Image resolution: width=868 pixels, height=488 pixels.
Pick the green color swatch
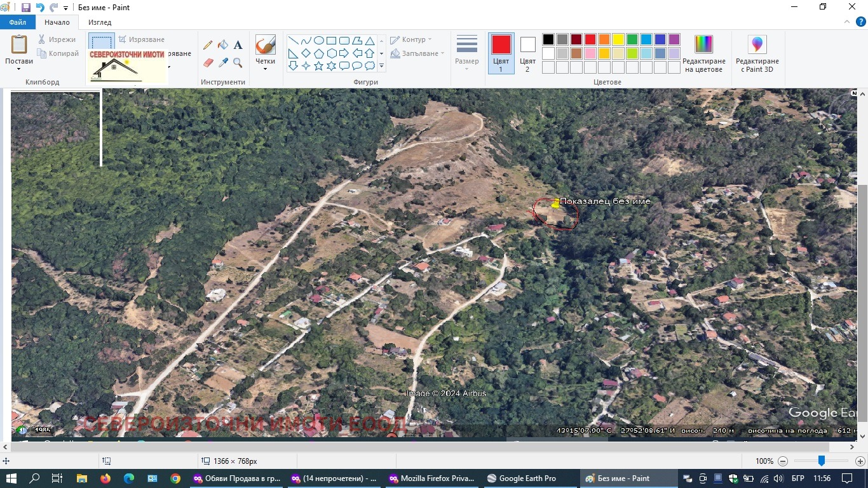tap(632, 39)
